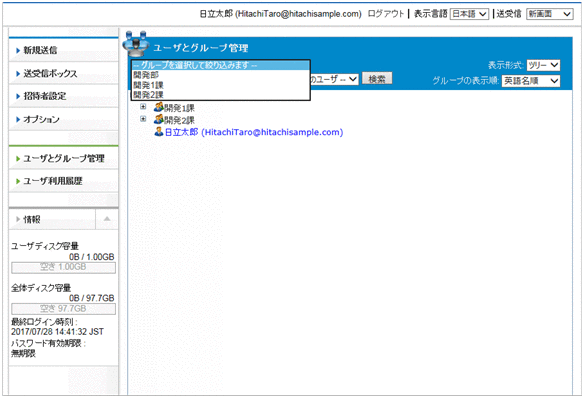Expand the 開発2課 tree node

143,119
